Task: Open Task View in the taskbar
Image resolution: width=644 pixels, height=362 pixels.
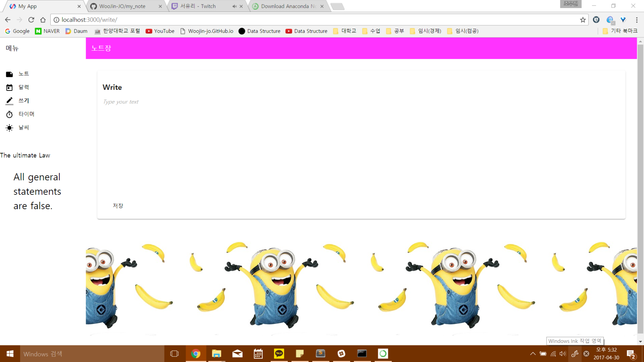Action: tap(175, 354)
